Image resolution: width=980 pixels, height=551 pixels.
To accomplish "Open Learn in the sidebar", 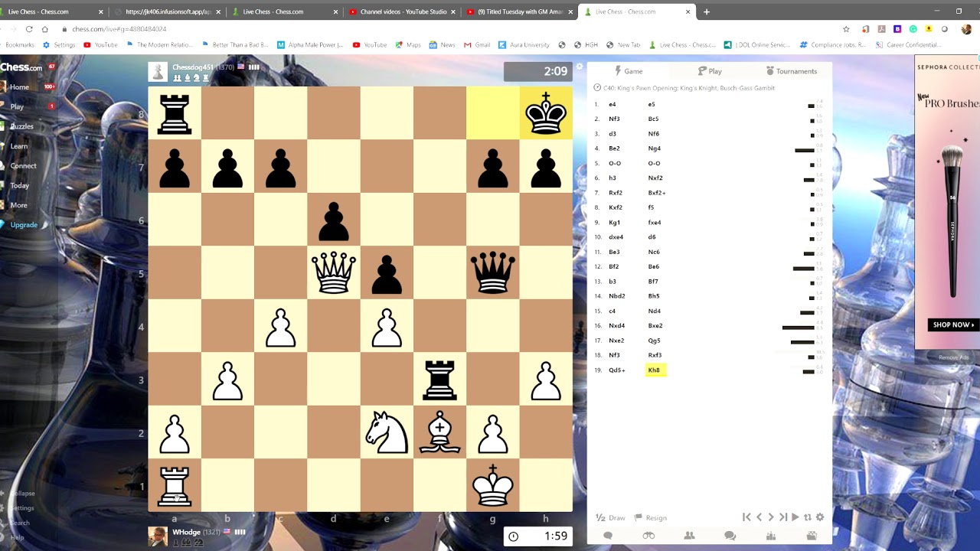I will tap(19, 146).
